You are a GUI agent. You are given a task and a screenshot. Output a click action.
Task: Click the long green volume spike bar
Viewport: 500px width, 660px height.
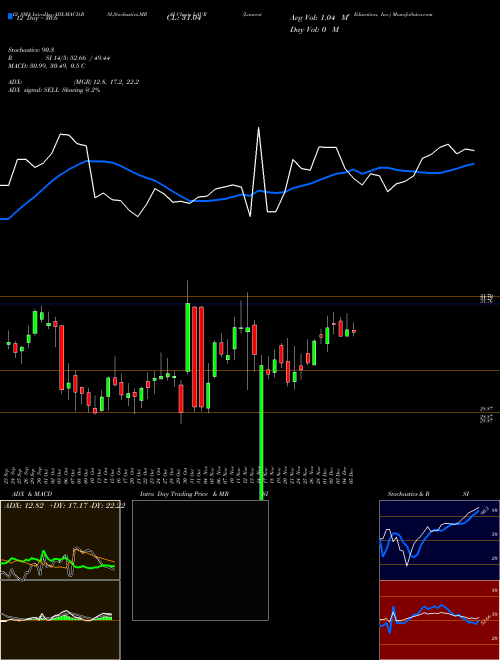click(x=261, y=432)
